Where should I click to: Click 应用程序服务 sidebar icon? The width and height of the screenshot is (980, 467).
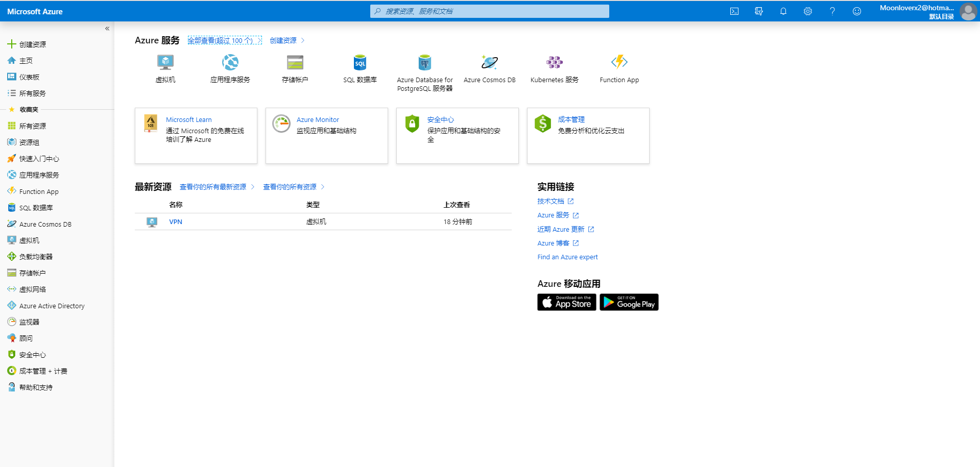(x=12, y=175)
